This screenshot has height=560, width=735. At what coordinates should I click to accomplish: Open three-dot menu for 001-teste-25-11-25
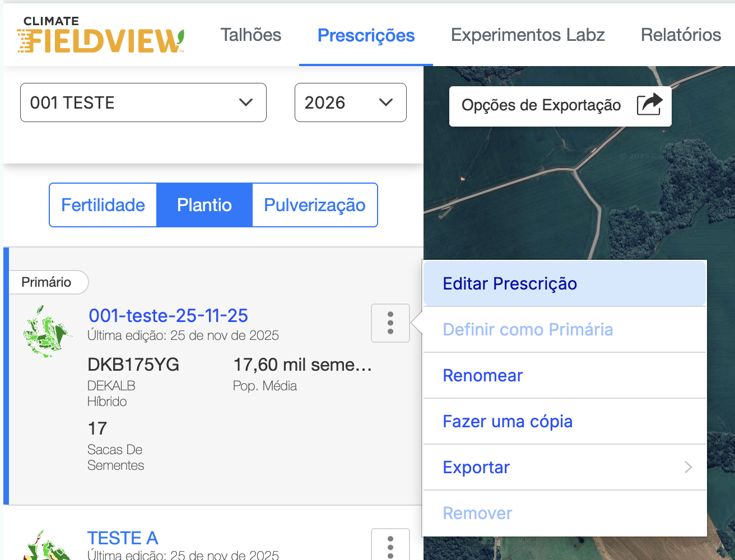point(390,323)
